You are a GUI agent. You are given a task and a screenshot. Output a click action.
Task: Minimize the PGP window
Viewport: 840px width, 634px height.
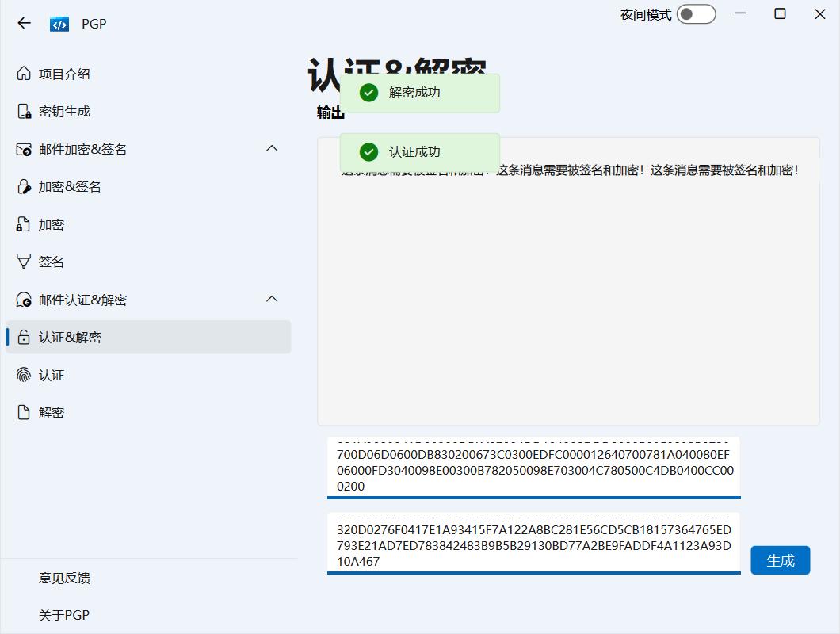point(740,14)
